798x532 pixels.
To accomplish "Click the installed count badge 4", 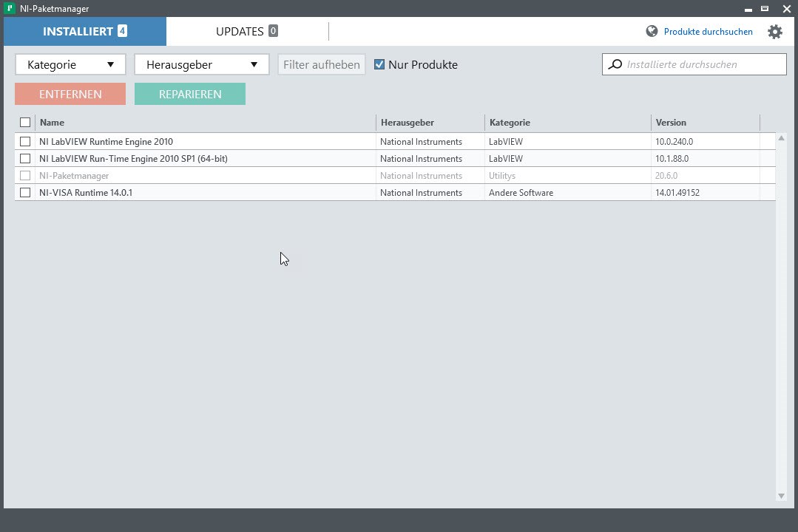I will [x=122, y=31].
